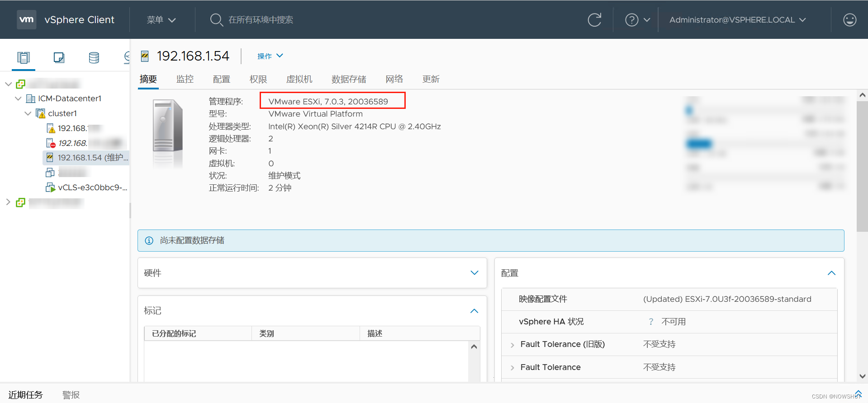Click the 类别 column header
868x403 pixels.
pyautogui.click(x=306, y=333)
